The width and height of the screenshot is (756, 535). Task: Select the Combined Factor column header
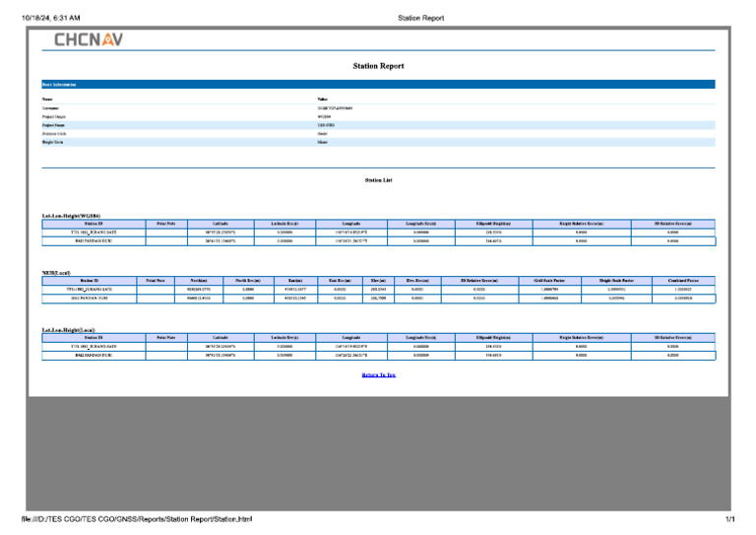(x=681, y=281)
